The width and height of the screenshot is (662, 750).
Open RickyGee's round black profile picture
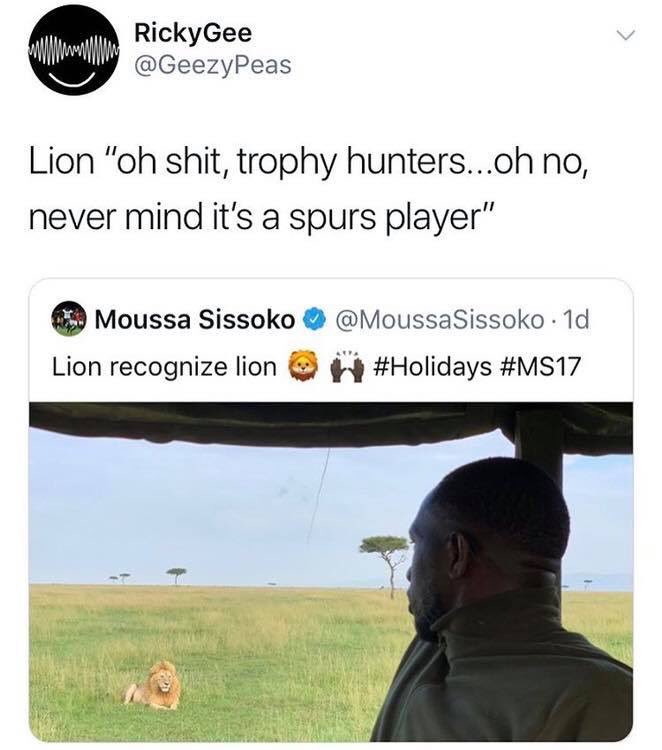click(x=73, y=52)
